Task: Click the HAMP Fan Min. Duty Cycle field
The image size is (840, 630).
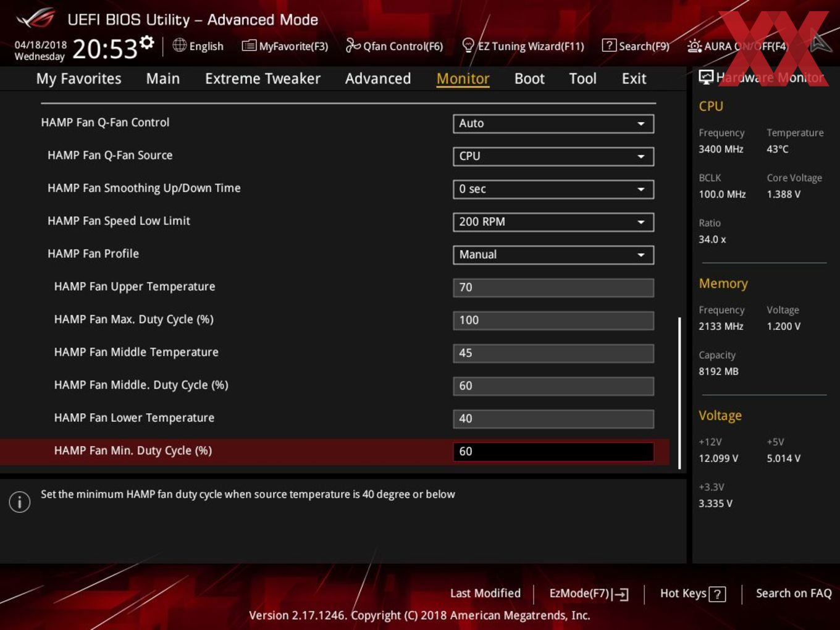Action: (x=553, y=451)
